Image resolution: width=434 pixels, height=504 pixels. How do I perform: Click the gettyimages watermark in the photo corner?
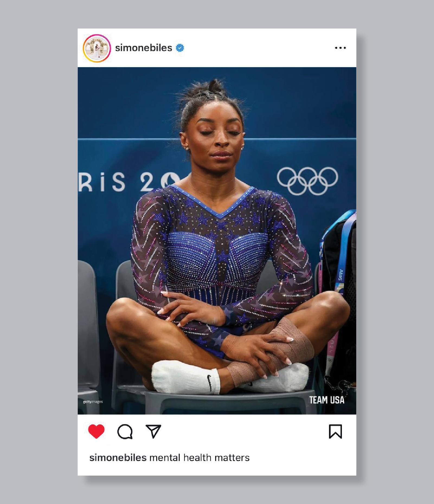pyautogui.click(x=93, y=402)
